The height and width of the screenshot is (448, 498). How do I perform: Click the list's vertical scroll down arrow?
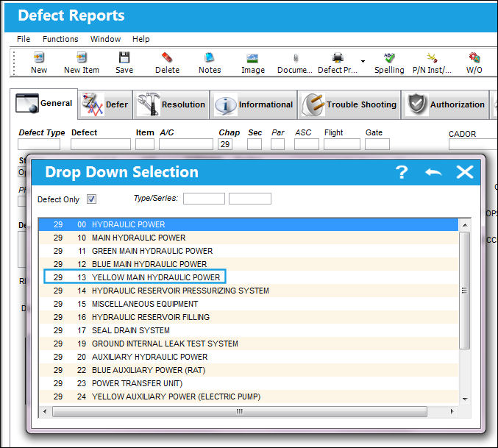(x=465, y=399)
